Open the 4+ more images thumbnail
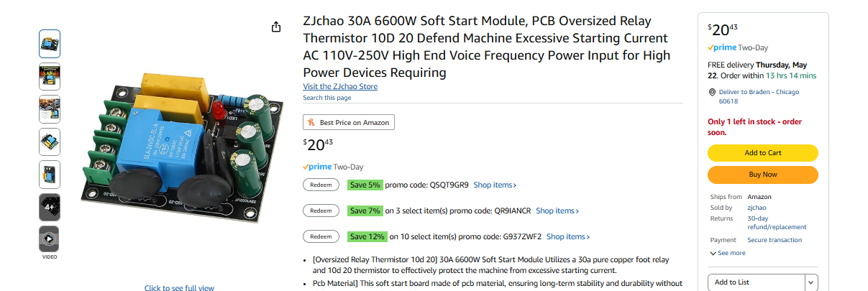This screenshot has width=868, height=291. point(49,207)
